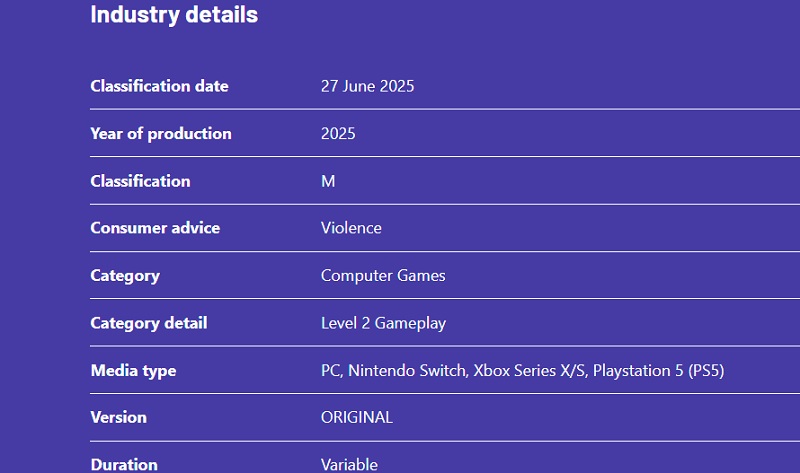Select the ORIGINAL version value

[x=357, y=418]
